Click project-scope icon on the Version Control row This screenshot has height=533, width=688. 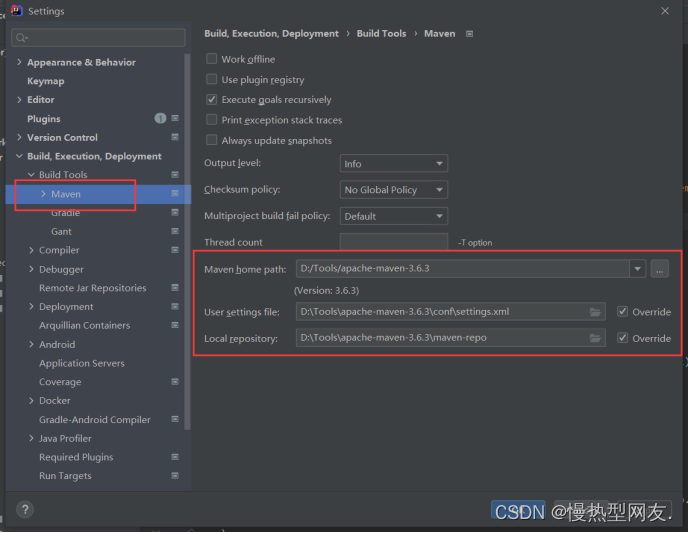(x=175, y=137)
